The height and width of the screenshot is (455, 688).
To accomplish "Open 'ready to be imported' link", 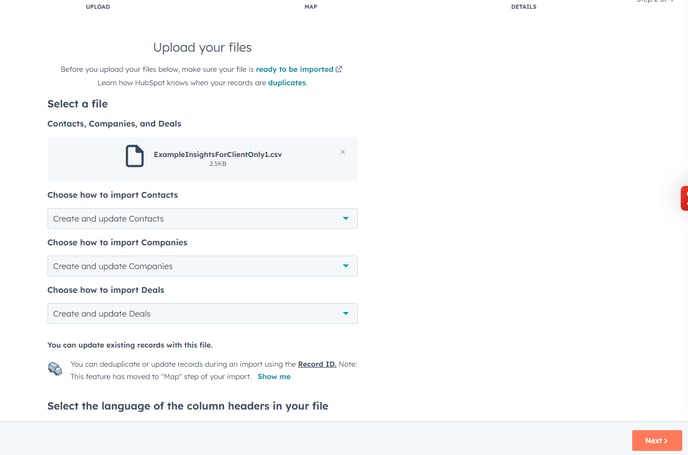I will coord(294,69).
